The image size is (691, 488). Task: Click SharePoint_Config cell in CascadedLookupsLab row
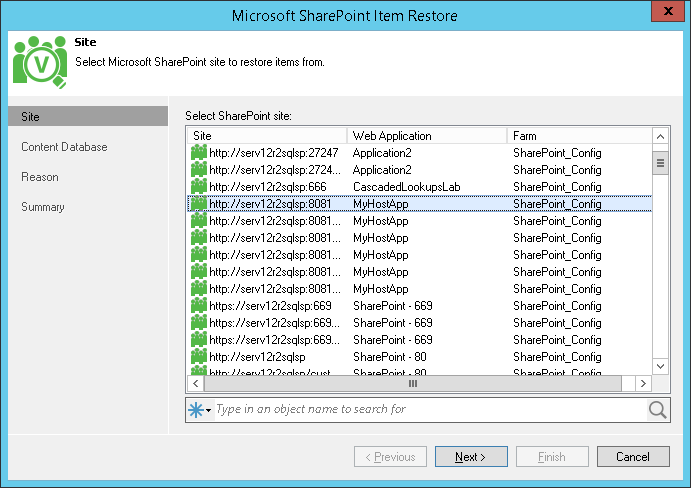click(557, 186)
